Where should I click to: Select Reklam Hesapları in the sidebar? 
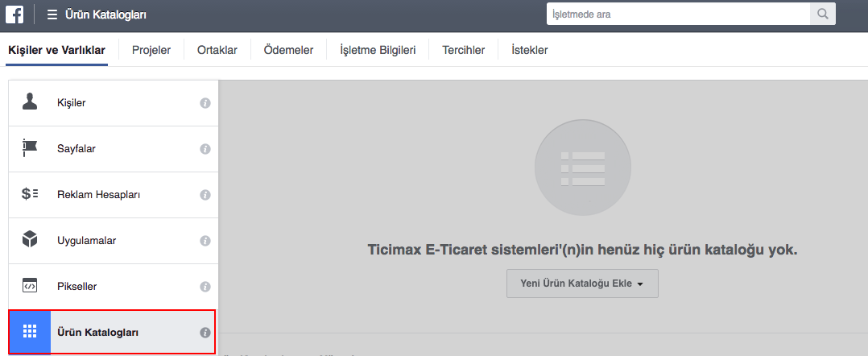[x=114, y=195]
